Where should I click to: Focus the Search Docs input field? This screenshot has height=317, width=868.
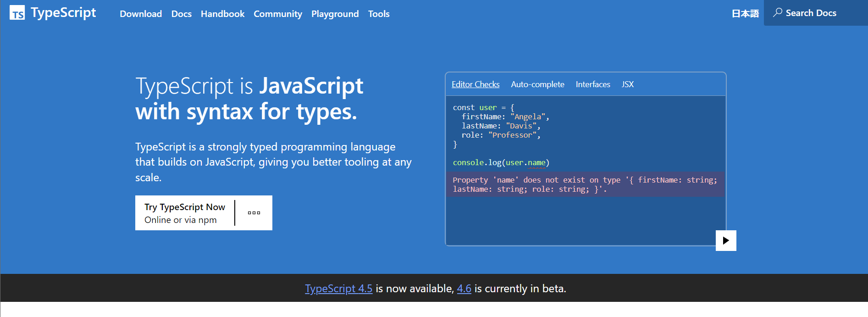[x=816, y=13]
